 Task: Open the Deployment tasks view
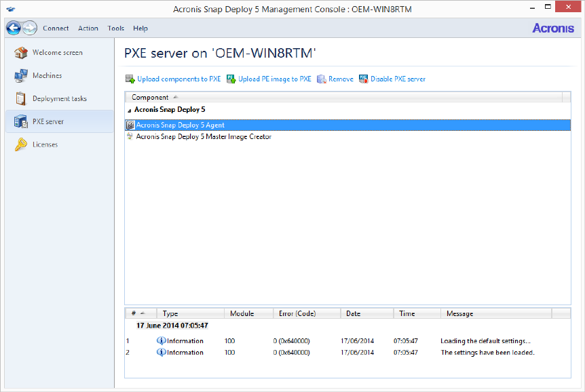click(60, 98)
